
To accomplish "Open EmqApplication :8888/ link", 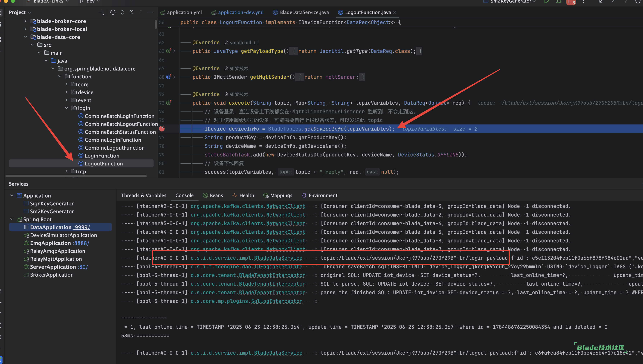I will coord(81,243).
